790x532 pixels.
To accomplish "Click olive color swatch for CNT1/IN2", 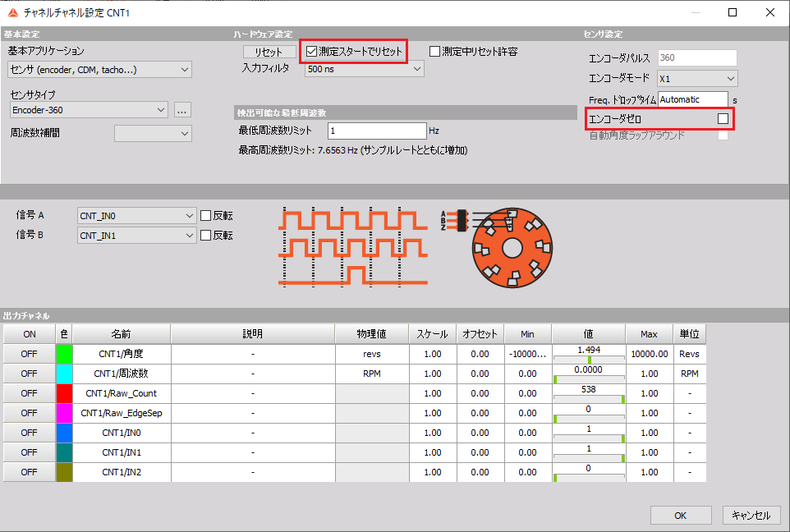I will (x=65, y=472).
